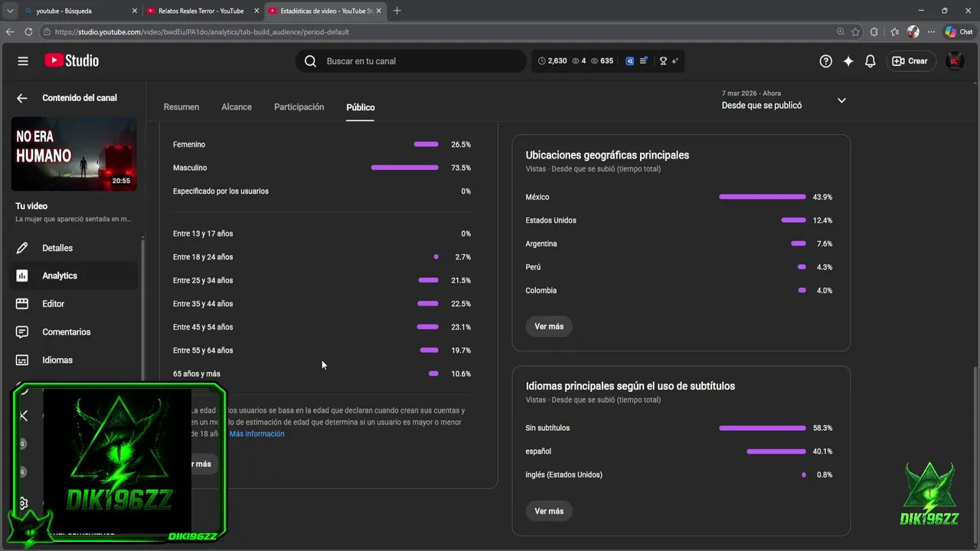Image resolution: width=980 pixels, height=551 pixels.
Task: Open the favorites list icon
Action: tap(894, 32)
